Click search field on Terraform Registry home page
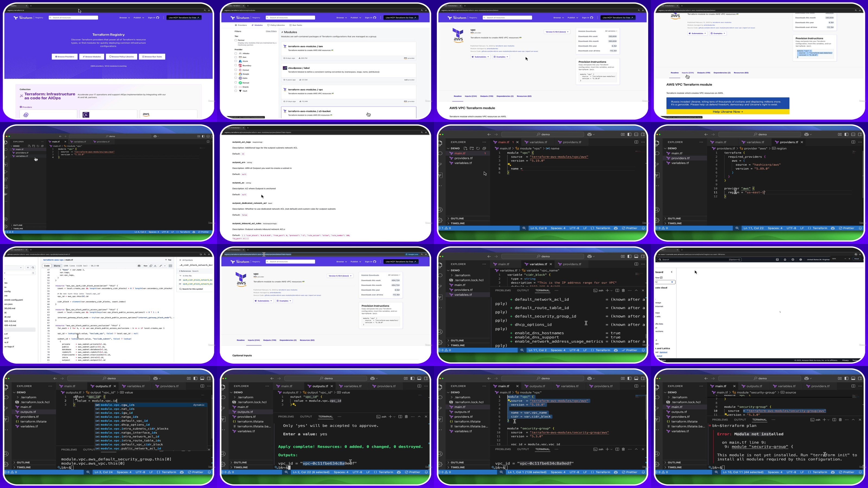The height and width of the screenshot is (488, 868). [x=74, y=18]
